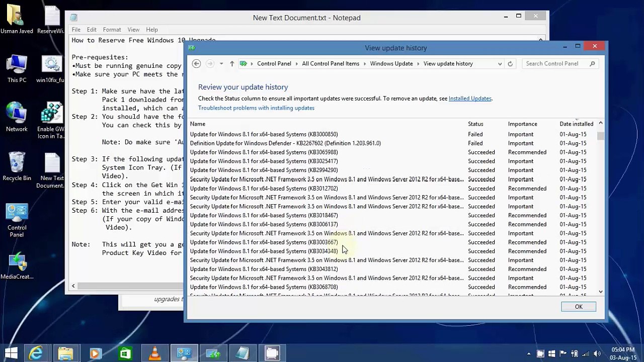Open File Explorer from the taskbar

click(65, 353)
